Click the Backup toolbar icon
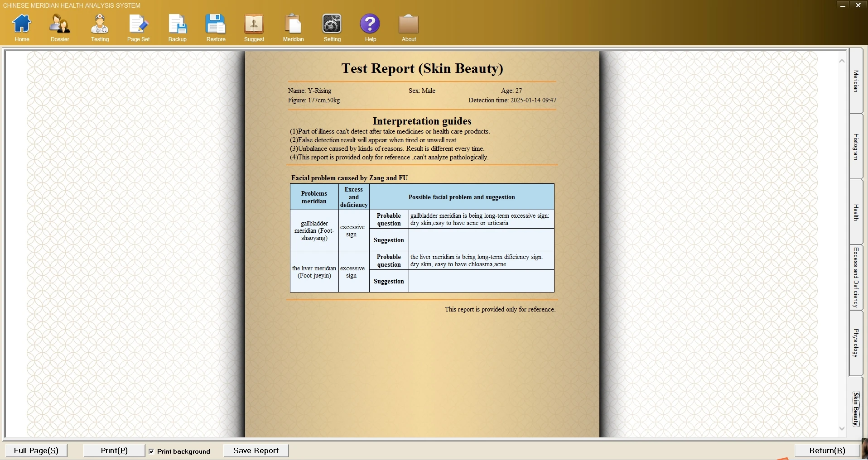868x460 pixels. (177, 25)
